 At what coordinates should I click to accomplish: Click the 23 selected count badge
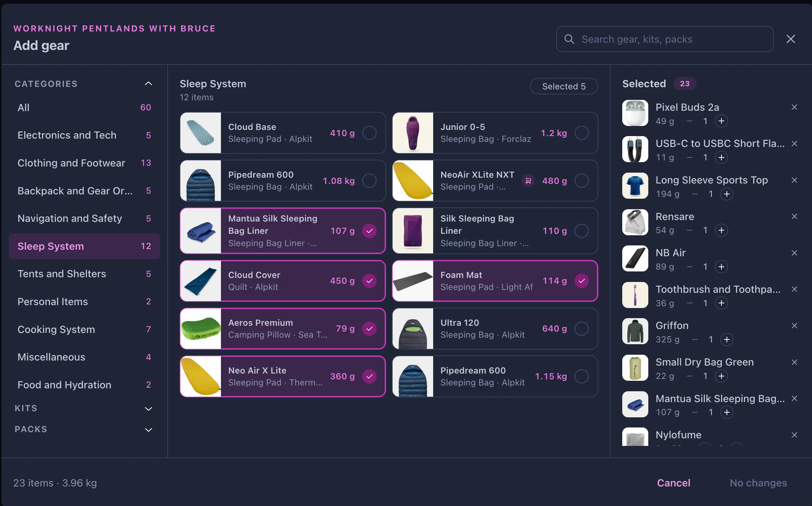tap(685, 84)
